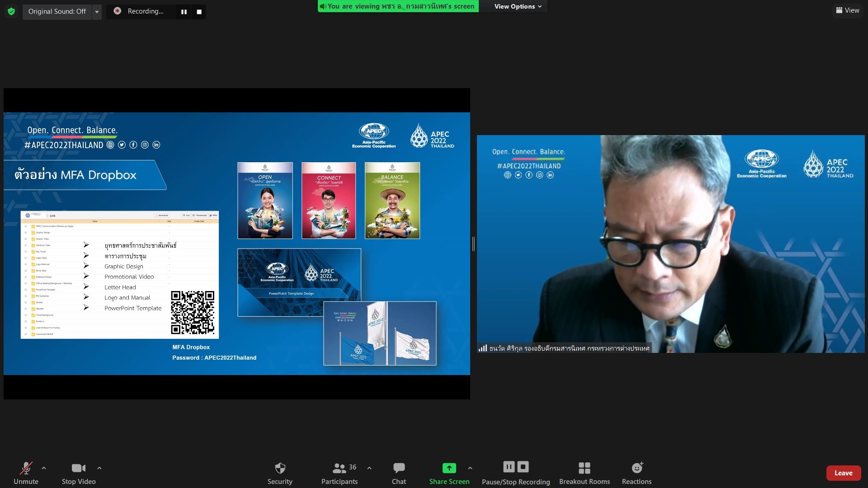The image size is (868, 488).
Task: Open the Participants panel
Action: coord(340,473)
